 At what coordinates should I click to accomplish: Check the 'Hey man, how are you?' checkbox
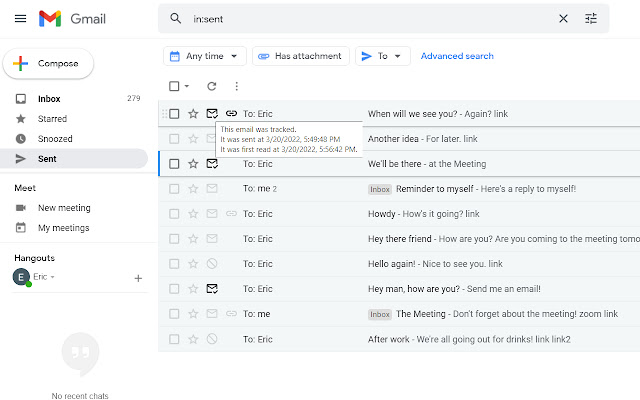coord(174,289)
